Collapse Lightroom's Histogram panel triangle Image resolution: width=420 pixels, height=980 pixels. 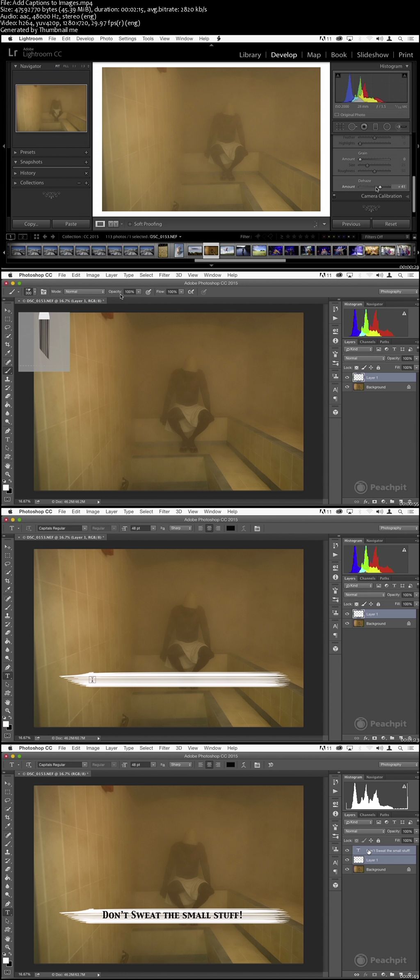tap(407, 66)
